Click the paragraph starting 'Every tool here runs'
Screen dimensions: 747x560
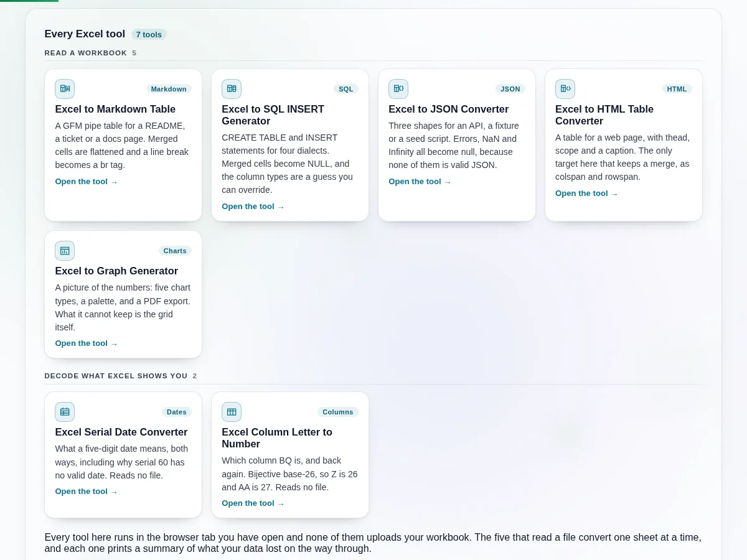click(373, 543)
